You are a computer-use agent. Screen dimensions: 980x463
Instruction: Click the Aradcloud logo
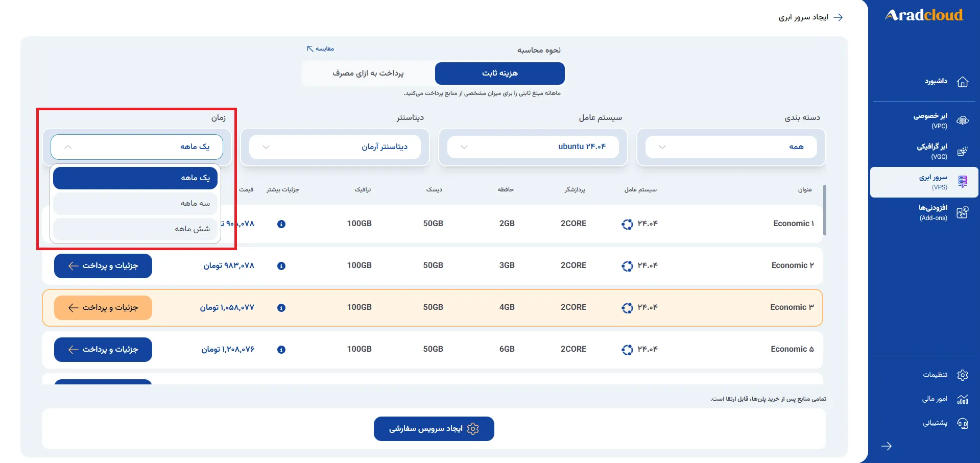[x=924, y=15]
